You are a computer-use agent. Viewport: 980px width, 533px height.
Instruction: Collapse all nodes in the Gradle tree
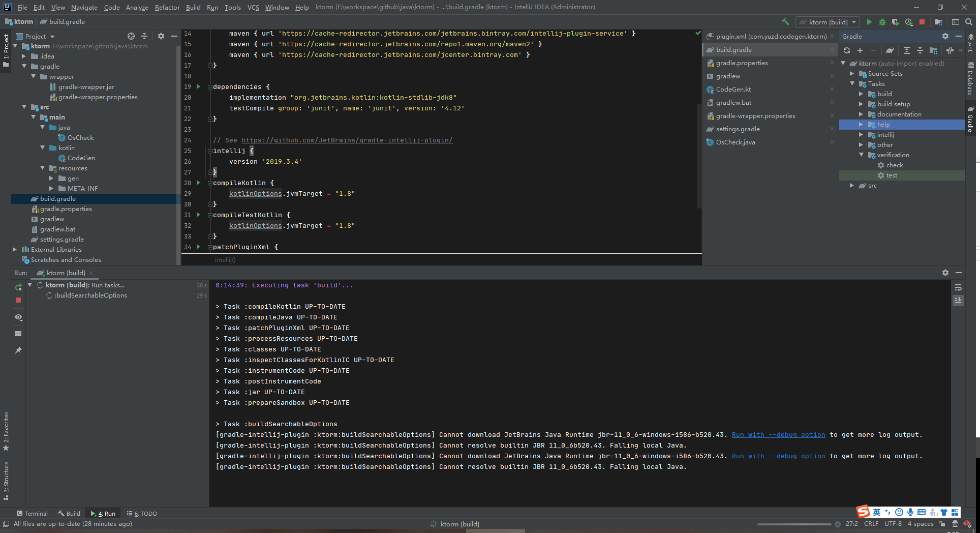point(920,50)
